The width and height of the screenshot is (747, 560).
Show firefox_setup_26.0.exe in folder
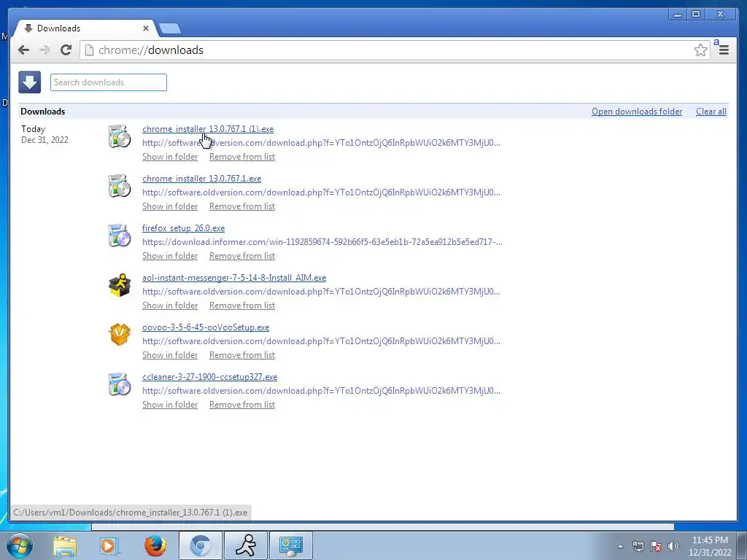coord(170,256)
